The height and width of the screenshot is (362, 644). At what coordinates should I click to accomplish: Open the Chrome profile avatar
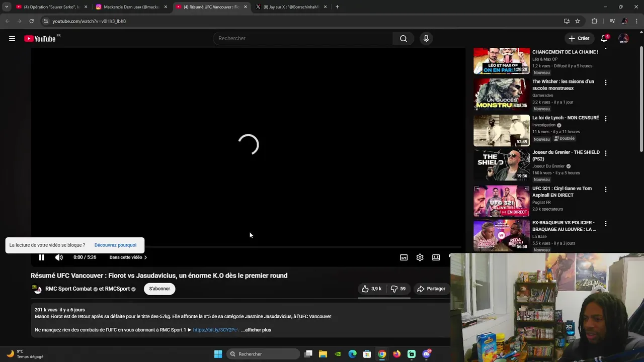pos(624,21)
